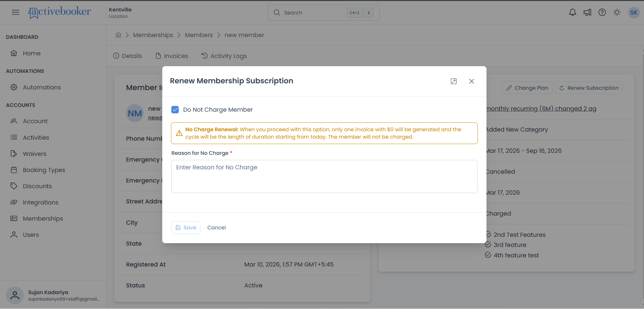Click the breadcrumb home icon
Screen dimensions: 644x309
click(118, 35)
